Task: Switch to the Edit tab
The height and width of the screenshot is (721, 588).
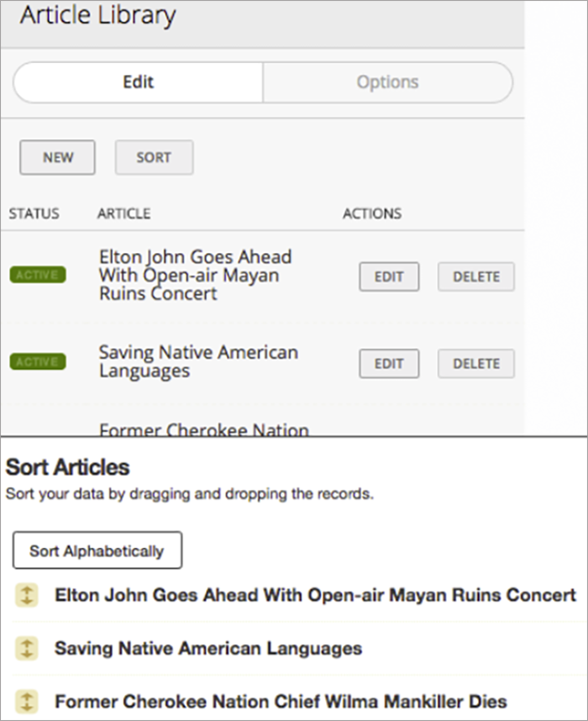Action: pos(138,82)
